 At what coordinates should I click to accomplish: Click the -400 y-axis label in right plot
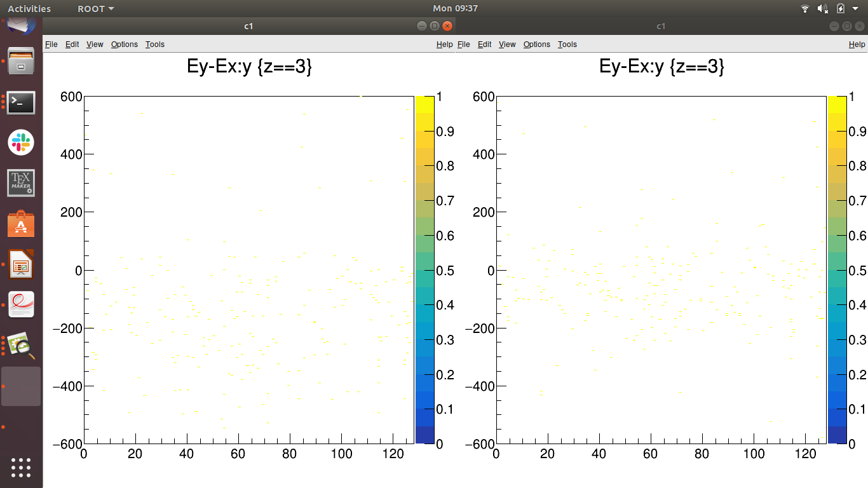click(x=478, y=386)
